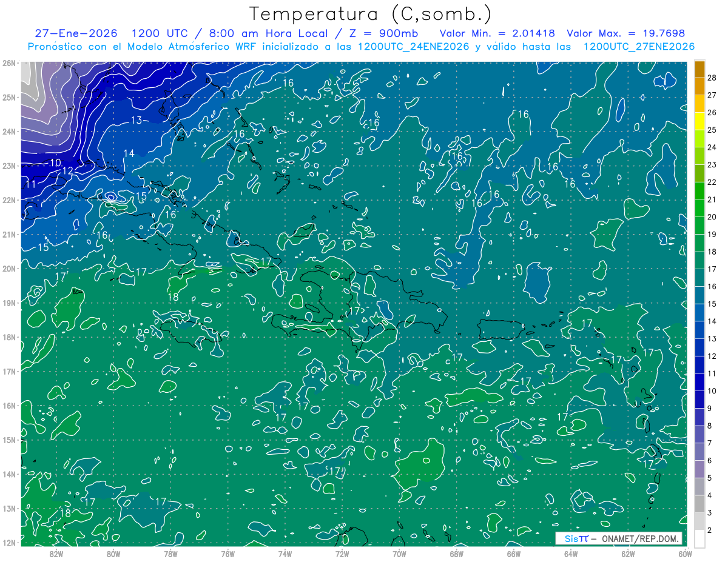Click the 66W longitude axis label
The image size is (728, 562).
point(513,554)
